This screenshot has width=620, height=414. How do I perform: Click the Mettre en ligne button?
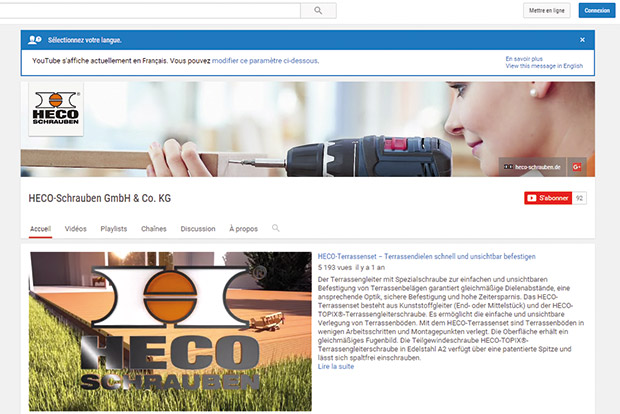pyautogui.click(x=546, y=11)
